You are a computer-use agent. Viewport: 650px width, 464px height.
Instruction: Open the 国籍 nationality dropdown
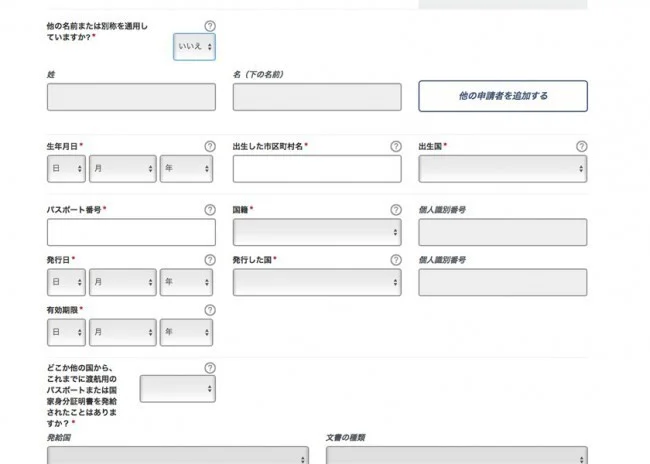(317, 232)
